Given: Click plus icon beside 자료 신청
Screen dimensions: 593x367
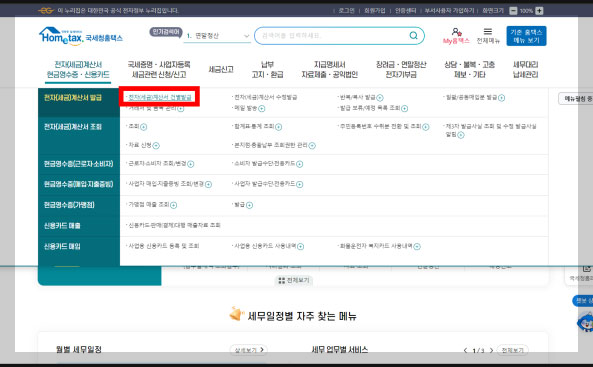Looking at the screenshot, I should (156, 146).
